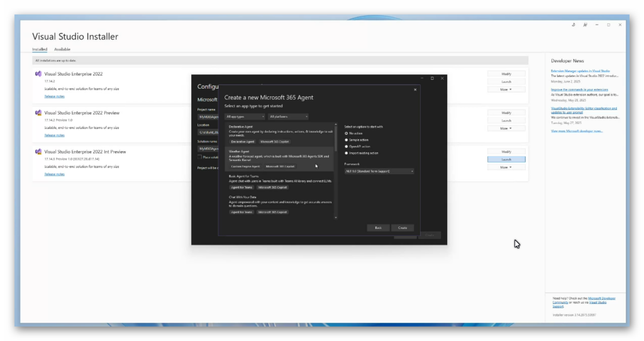Click Agent for Teams tag under Chat With Your Data

pos(241,212)
